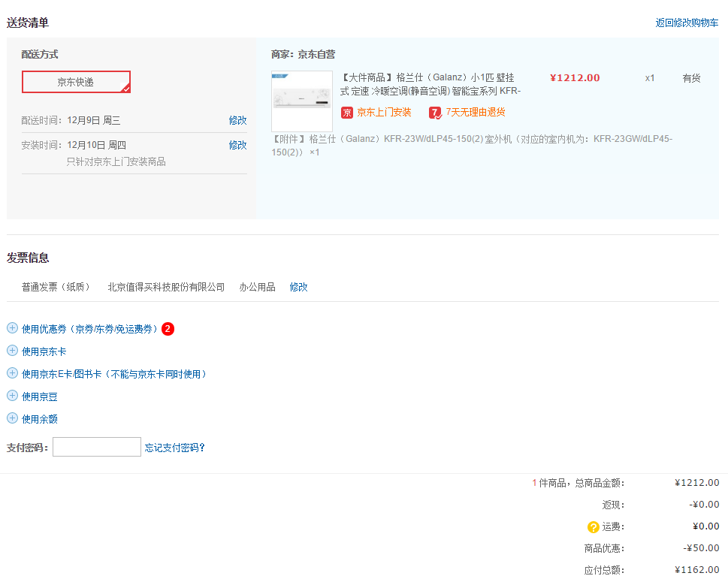Click the 12月10日 周四 installation date
Screen dimensions: 728x582
click(x=97, y=145)
